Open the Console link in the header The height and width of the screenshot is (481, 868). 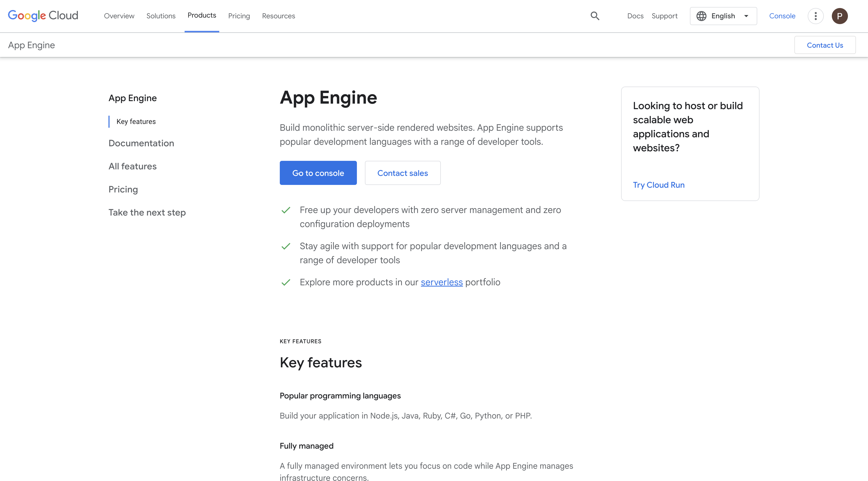click(x=782, y=16)
